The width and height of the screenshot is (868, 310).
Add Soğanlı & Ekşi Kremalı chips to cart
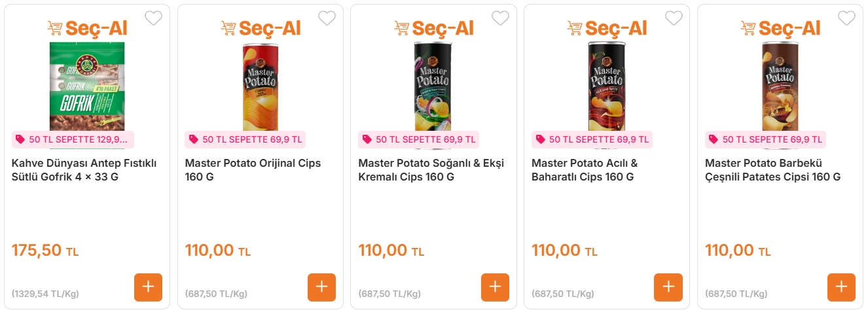[495, 287]
